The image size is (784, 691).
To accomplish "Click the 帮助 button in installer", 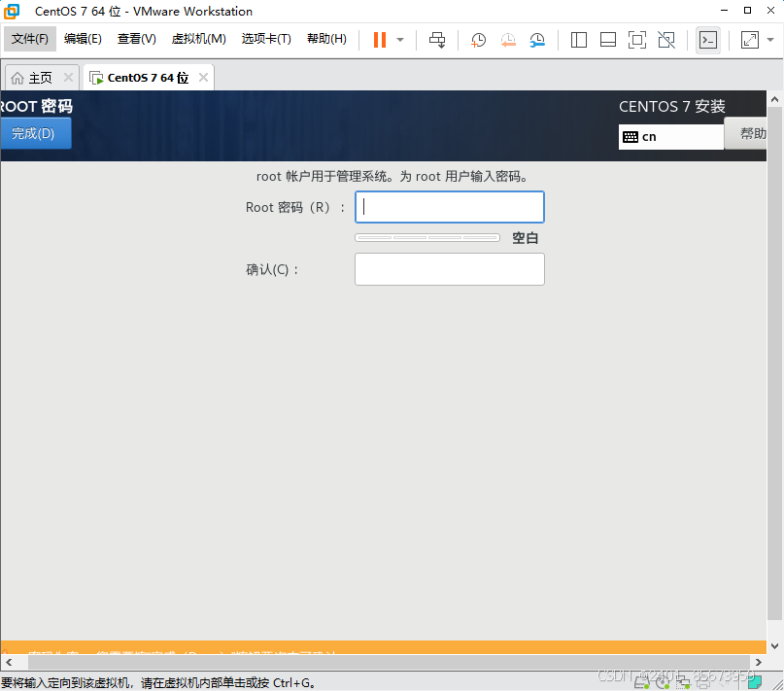I will coord(746,133).
